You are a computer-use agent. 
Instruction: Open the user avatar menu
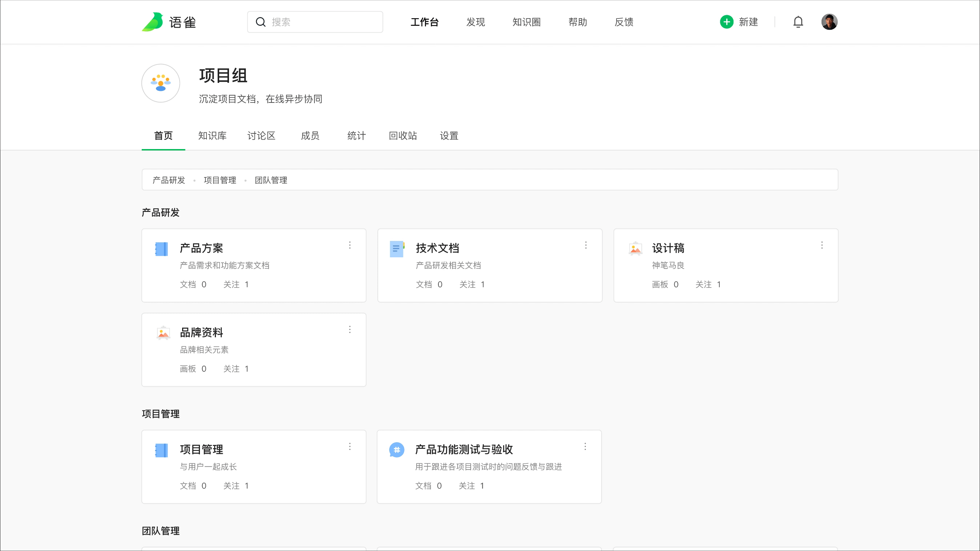(x=829, y=22)
